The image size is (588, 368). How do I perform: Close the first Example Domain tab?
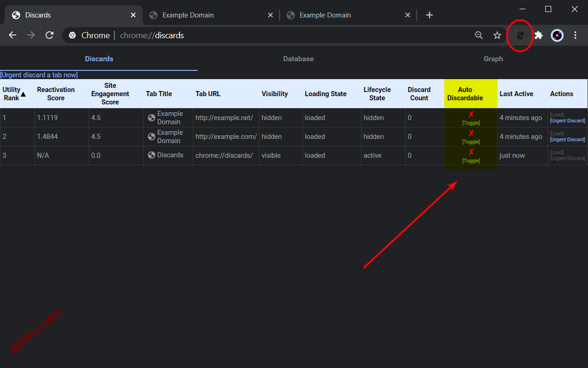(271, 15)
